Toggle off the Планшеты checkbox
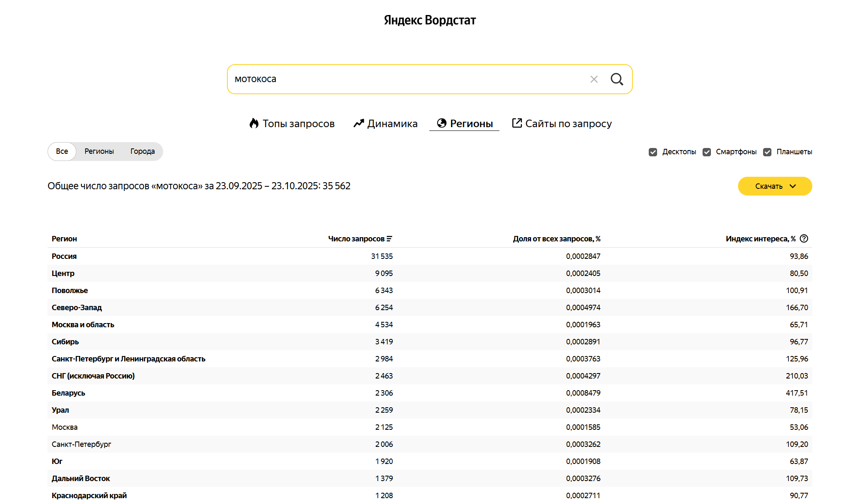Viewport: 844px width, 504px height. (767, 152)
